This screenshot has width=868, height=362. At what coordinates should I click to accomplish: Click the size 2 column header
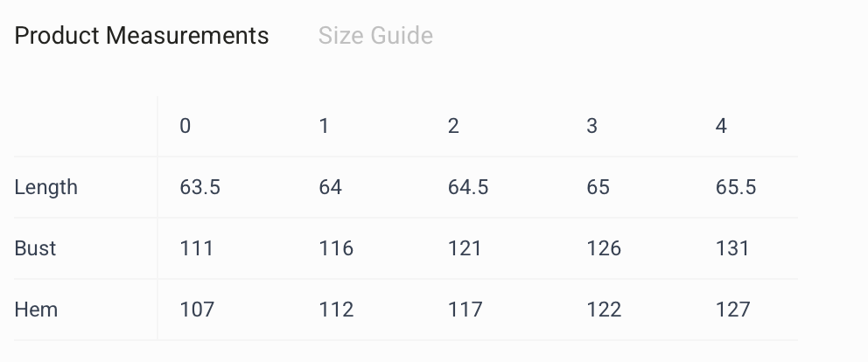pyautogui.click(x=453, y=126)
